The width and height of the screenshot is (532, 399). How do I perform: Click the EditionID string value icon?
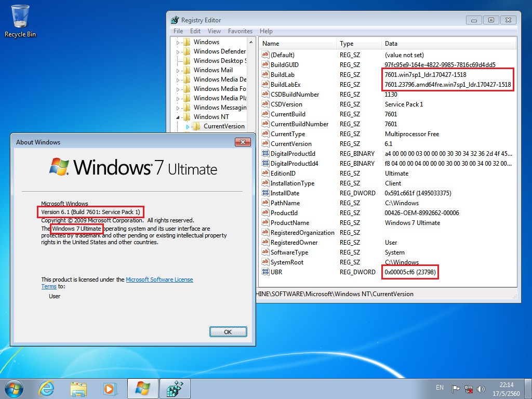(265, 173)
